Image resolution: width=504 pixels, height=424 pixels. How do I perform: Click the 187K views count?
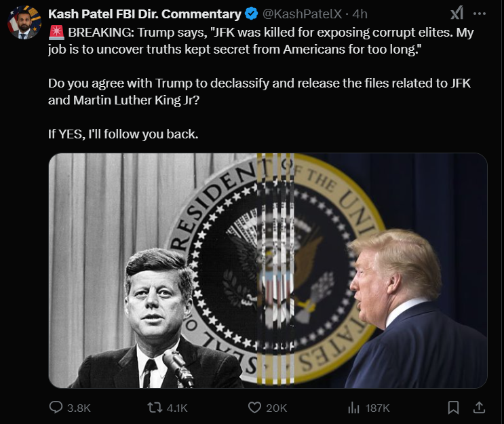tap(377, 408)
